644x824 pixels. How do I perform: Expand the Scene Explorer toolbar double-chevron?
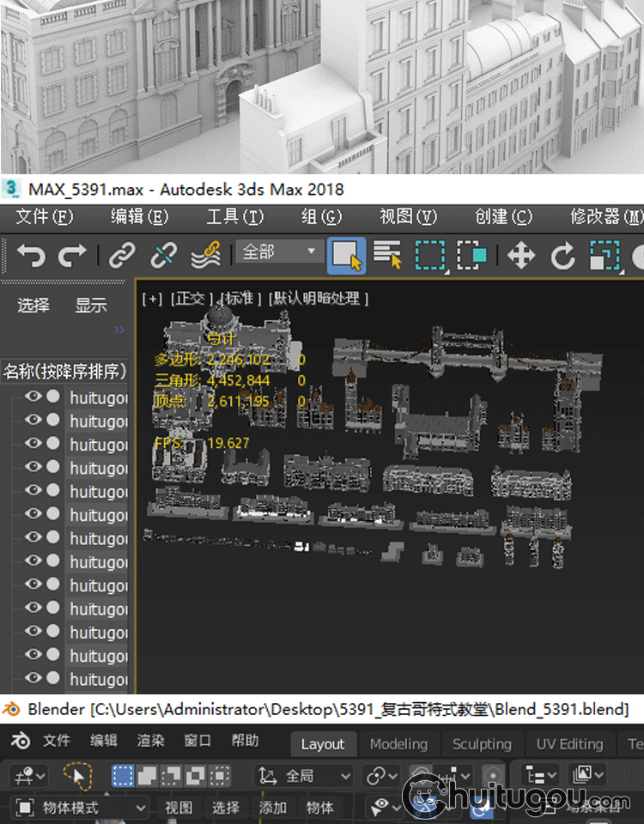pos(119,330)
